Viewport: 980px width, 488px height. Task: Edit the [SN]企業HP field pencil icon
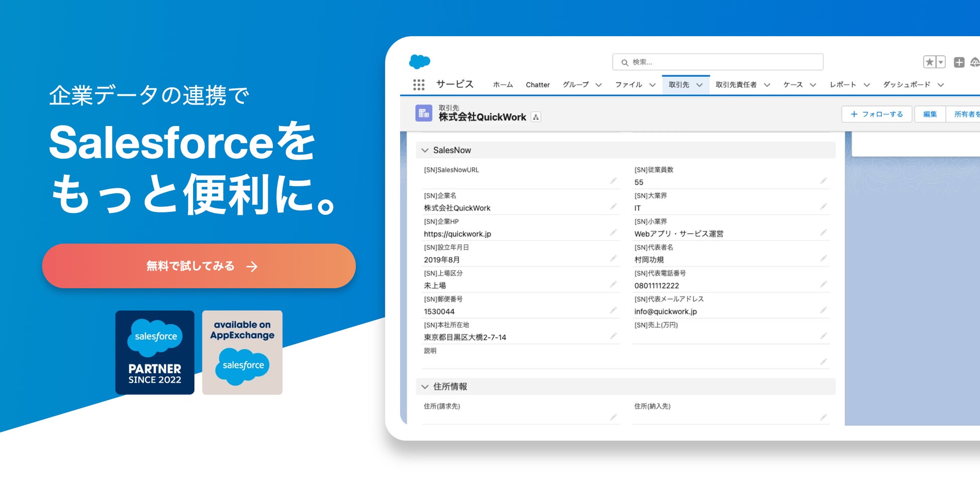click(x=613, y=232)
